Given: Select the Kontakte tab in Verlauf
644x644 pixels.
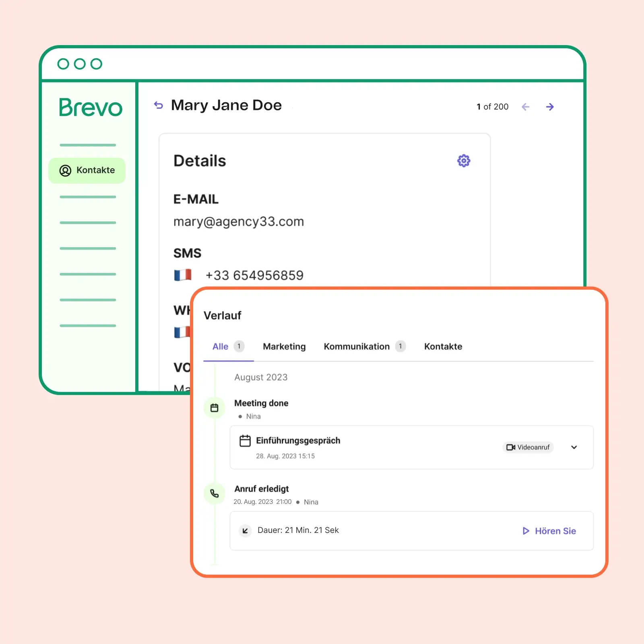Looking at the screenshot, I should tap(443, 347).
